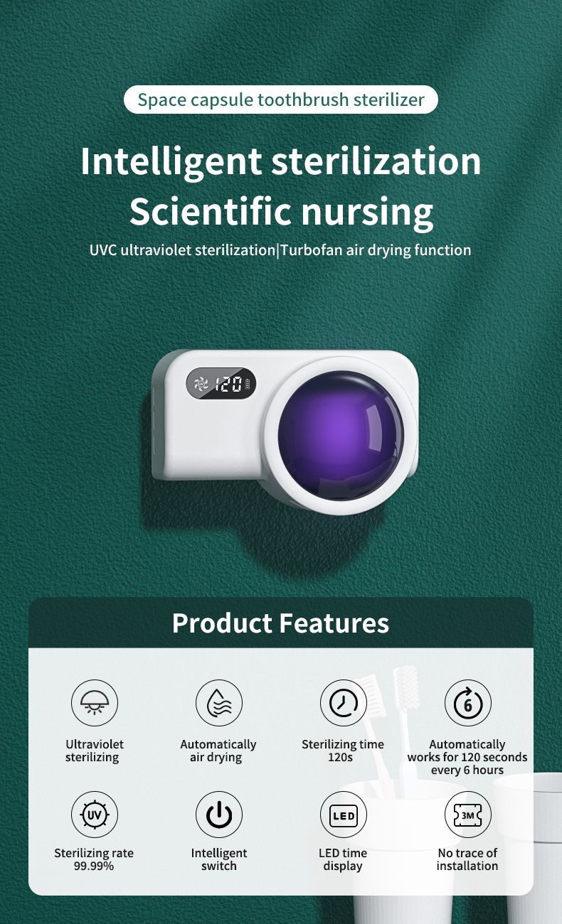The image size is (562, 924).
Task: Click the Sterilizing rate 99.99% label
Action: 94,859
